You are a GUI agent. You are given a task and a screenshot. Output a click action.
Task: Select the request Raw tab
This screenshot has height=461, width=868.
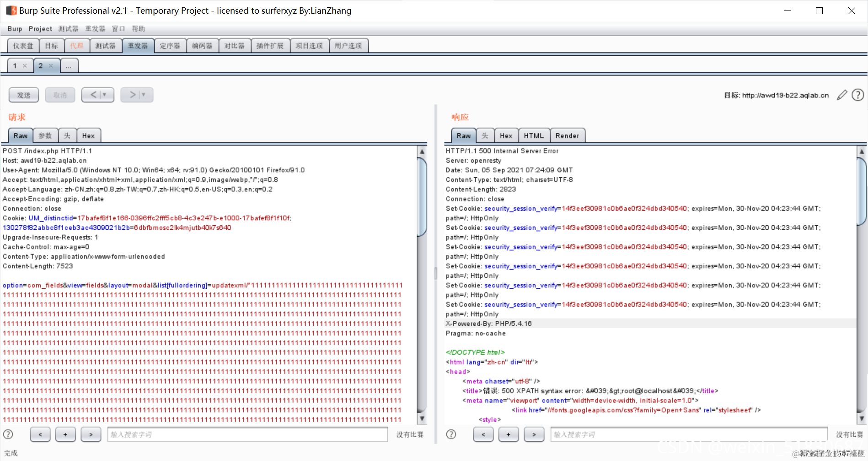click(x=21, y=136)
